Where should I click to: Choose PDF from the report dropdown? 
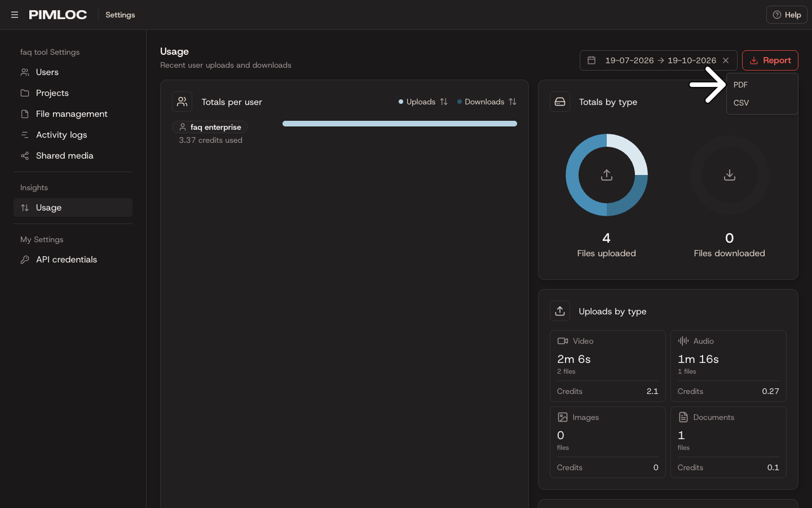click(x=762, y=85)
